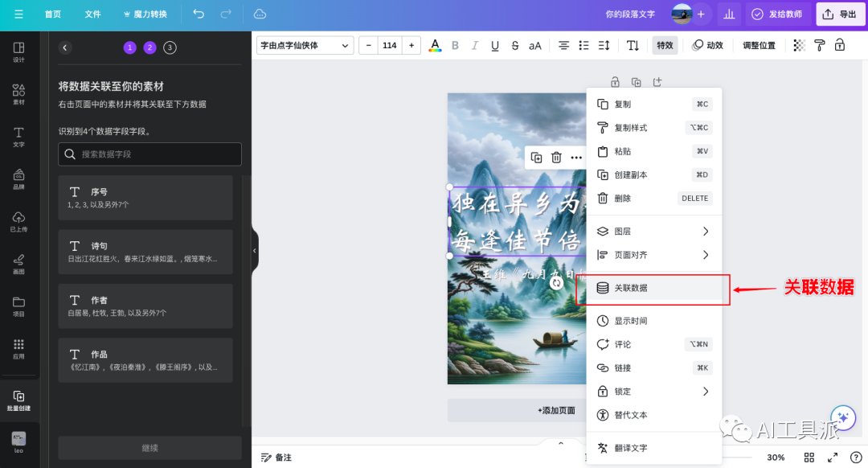
Task: Select the 序号 data field card
Action: point(145,198)
